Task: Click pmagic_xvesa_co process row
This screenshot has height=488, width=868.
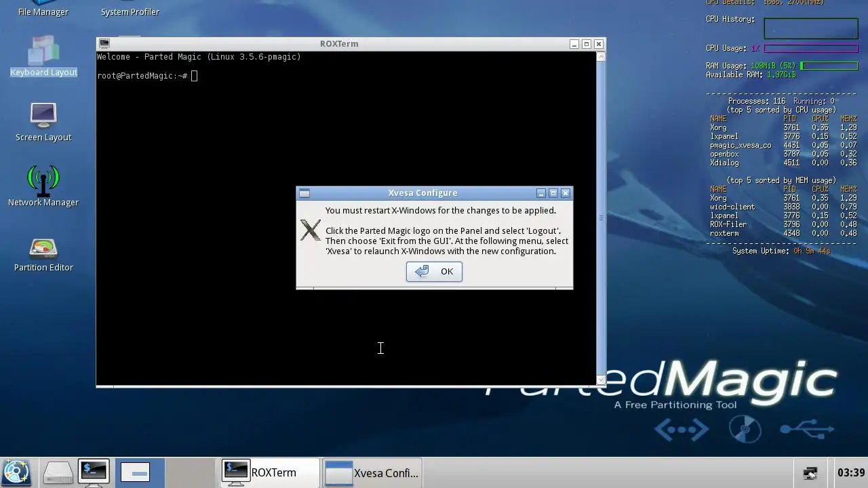Action: [x=783, y=145]
